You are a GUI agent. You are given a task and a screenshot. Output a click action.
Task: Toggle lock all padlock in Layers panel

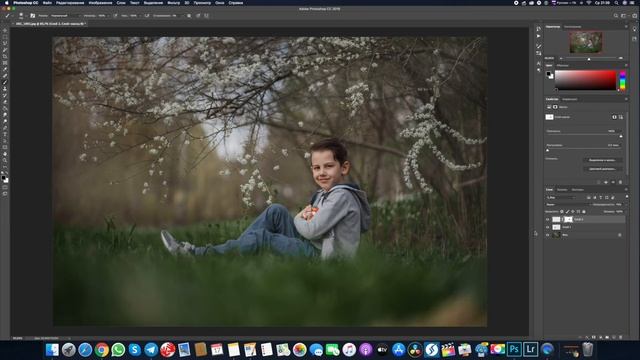[x=584, y=212]
